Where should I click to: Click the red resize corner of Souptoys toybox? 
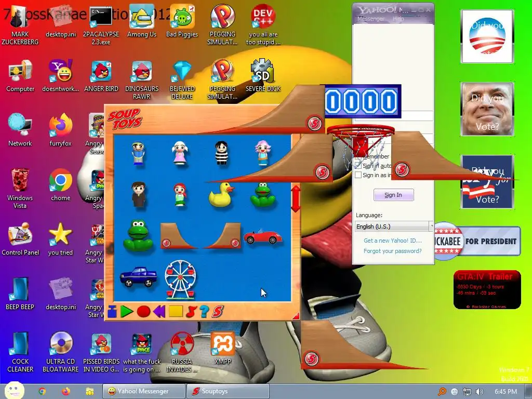(x=296, y=316)
